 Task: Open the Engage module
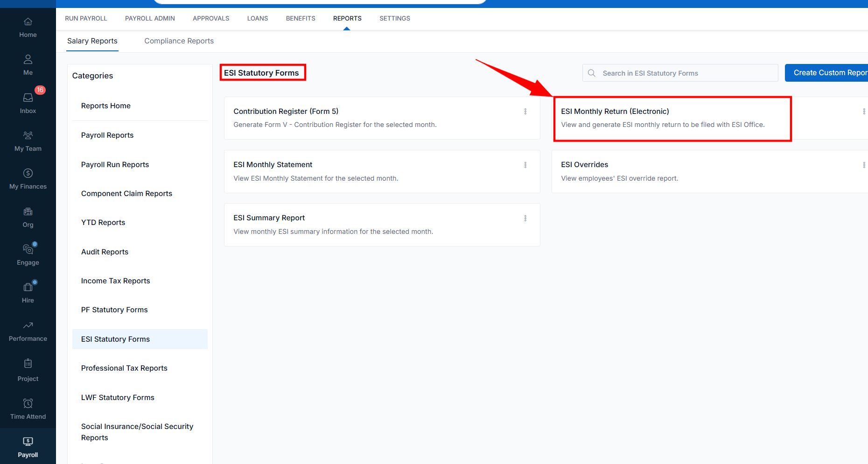(28, 253)
